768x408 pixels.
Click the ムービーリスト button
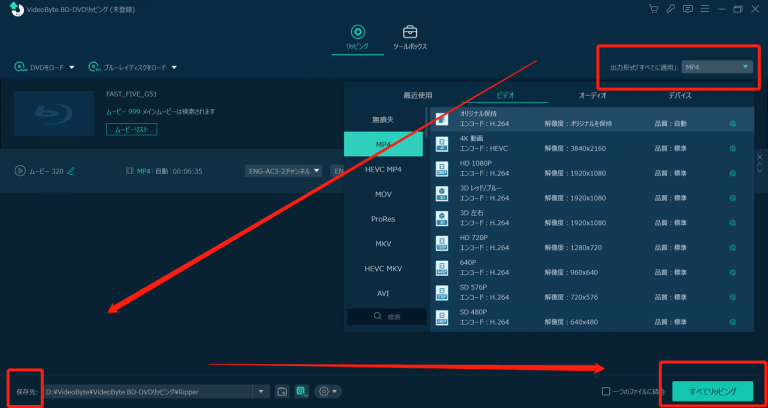tap(131, 129)
